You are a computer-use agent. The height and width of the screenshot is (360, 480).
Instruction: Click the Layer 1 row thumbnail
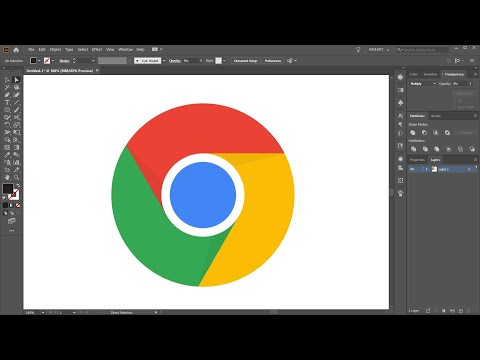coord(434,169)
